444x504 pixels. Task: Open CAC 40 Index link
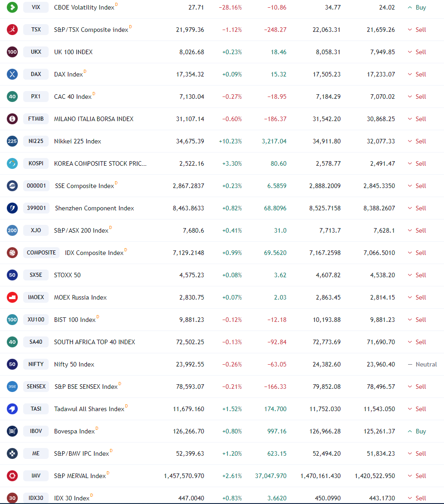click(x=73, y=97)
